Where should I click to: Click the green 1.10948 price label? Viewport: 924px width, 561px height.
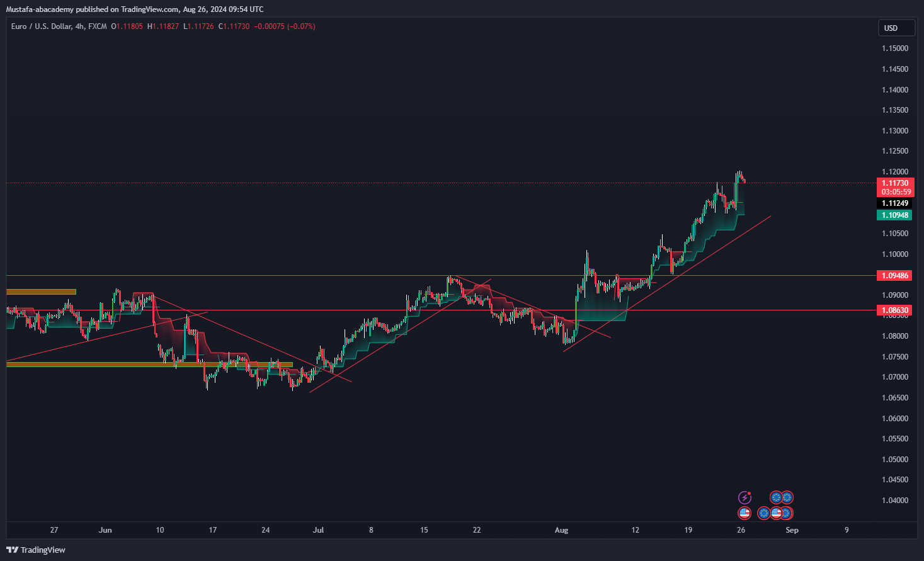point(894,215)
